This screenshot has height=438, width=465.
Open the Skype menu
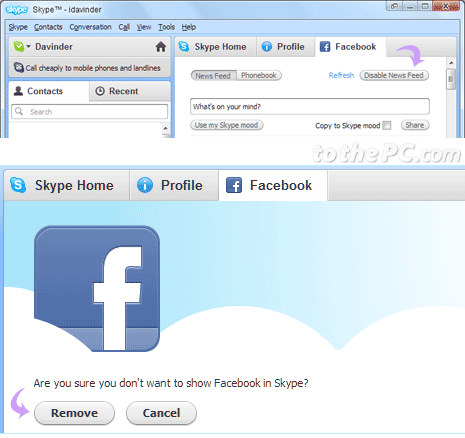18,27
